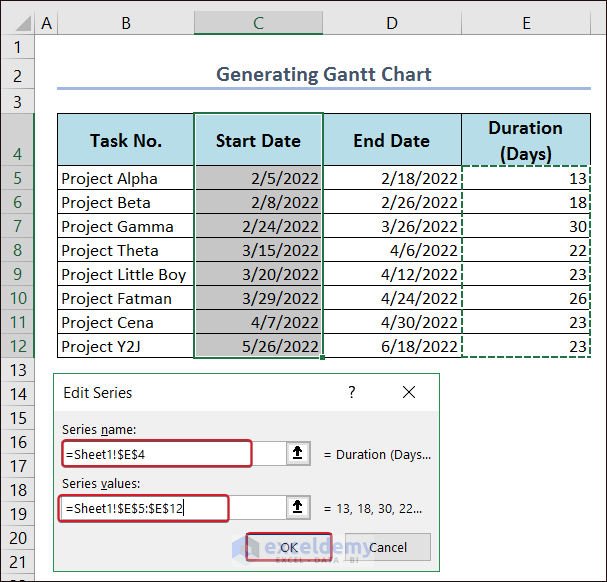Select duration cell '22'
607x582 pixels.
pyautogui.click(x=526, y=250)
